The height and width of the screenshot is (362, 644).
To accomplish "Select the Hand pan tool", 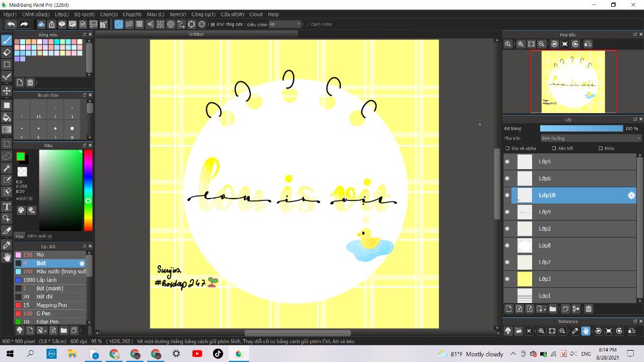I will (6, 257).
